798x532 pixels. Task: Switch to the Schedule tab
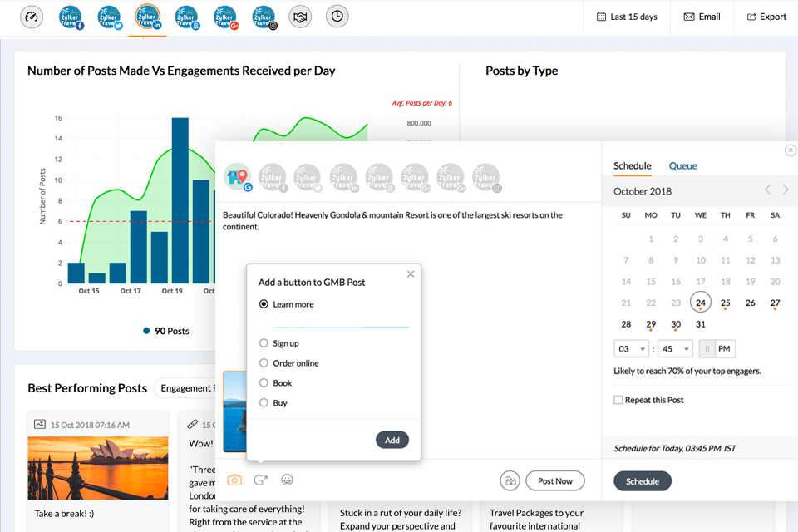[x=632, y=166]
